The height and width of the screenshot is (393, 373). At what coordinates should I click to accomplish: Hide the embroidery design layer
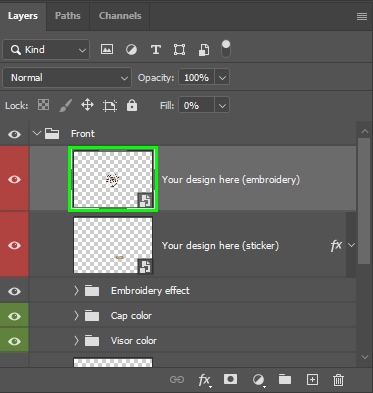tap(14, 179)
